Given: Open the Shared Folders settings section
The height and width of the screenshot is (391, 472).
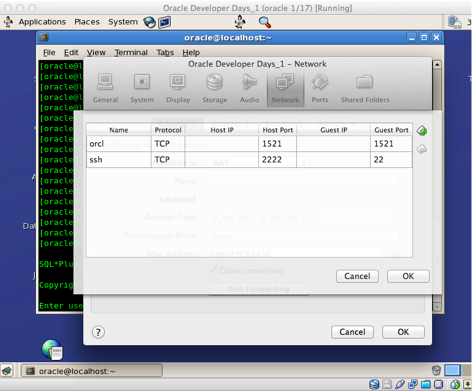Looking at the screenshot, I should 365,88.
